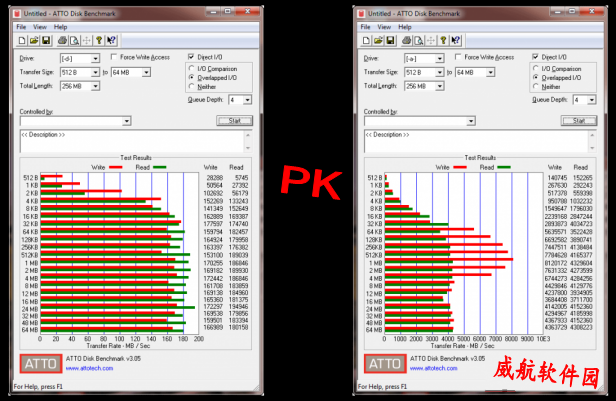Image resolution: width=616 pixels, height=401 pixels.
Task: Open Total Length 256 MB dropdown in left window
Action: pyautogui.click(x=95, y=86)
